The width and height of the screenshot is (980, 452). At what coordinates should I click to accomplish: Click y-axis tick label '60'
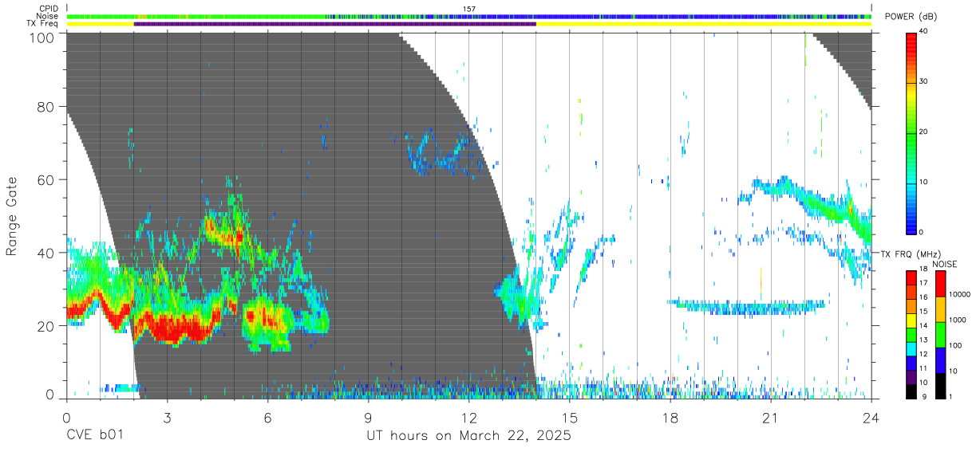(x=46, y=179)
